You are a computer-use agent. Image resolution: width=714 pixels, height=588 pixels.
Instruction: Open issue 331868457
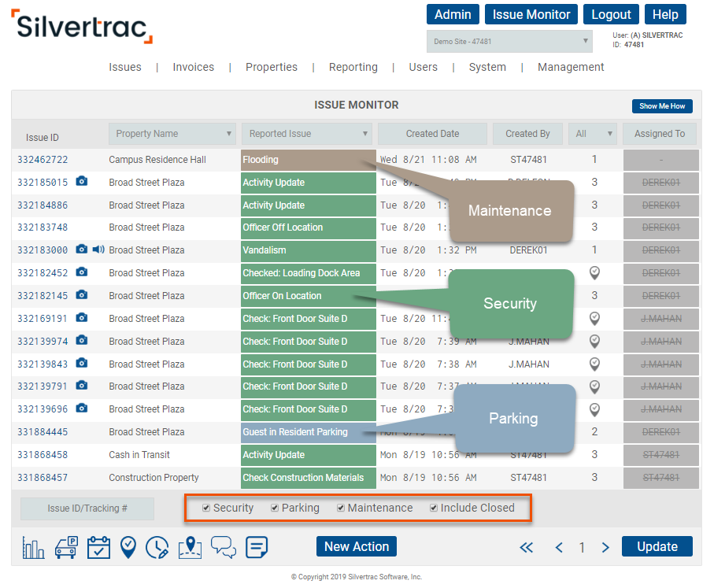[x=43, y=478]
